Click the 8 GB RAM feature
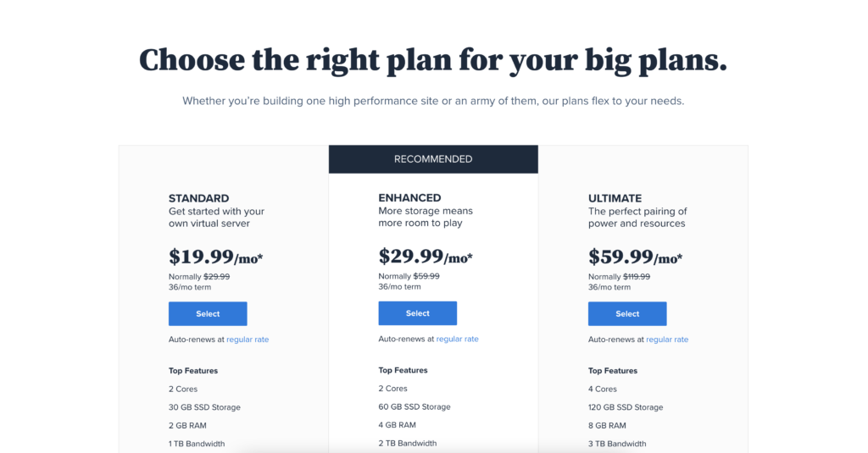This screenshot has height=453, width=868. point(607,425)
